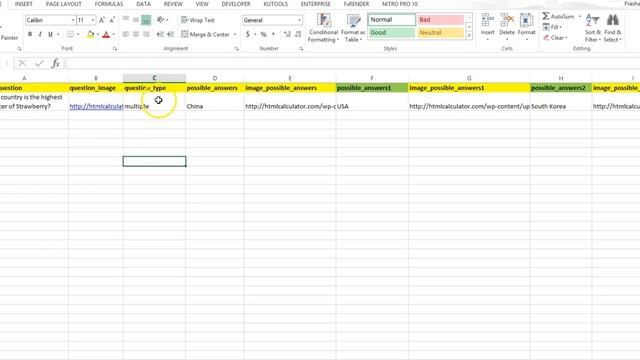Open the FORMULAS ribbon tab
The height and width of the screenshot is (360, 640).
(x=109, y=4)
